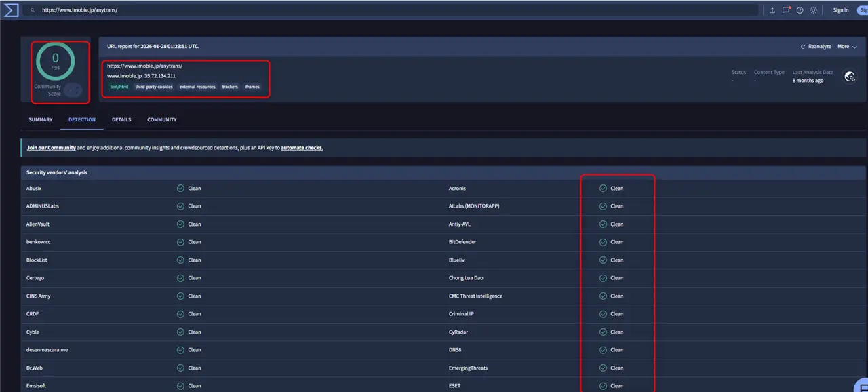Click the search magnifier icon

pos(33,10)
